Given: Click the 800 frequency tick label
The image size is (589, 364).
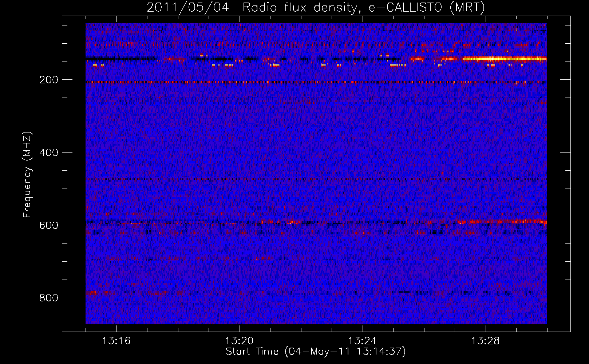Looking at the screenshot, I should 49,298.
